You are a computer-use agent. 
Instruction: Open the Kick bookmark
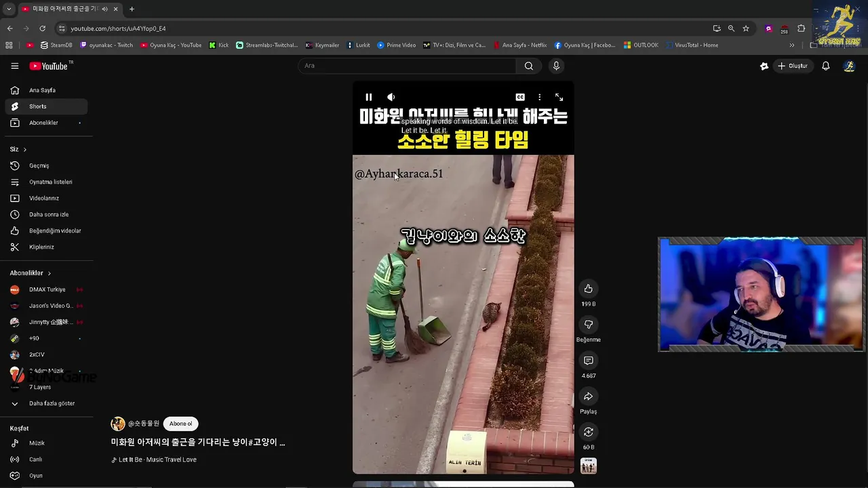(219, 45)
